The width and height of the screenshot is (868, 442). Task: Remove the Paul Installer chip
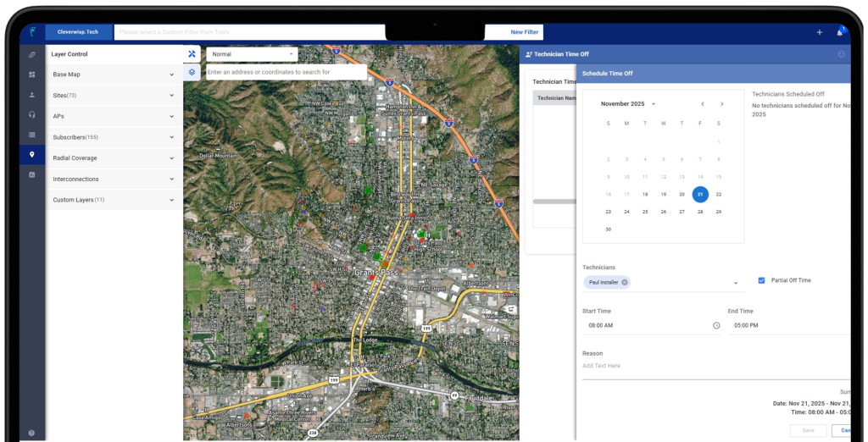click(625, 282)
